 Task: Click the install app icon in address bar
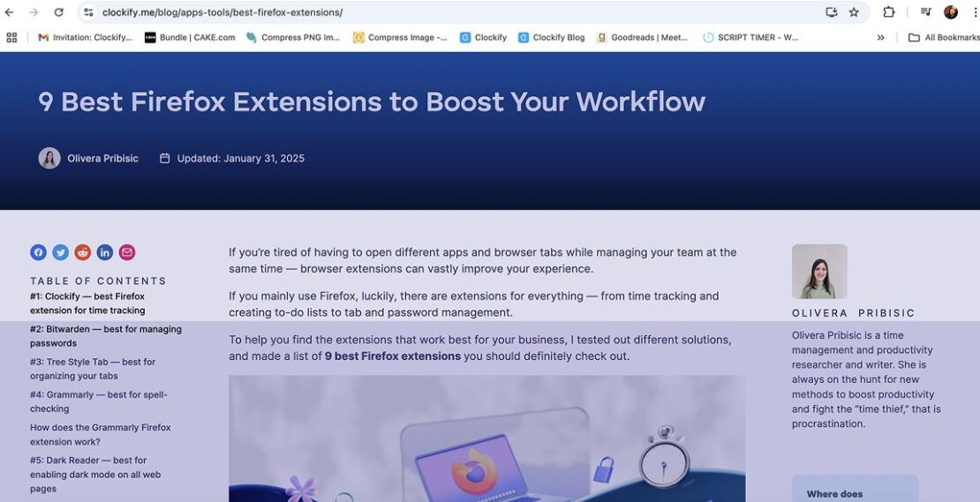coord(832,11)
